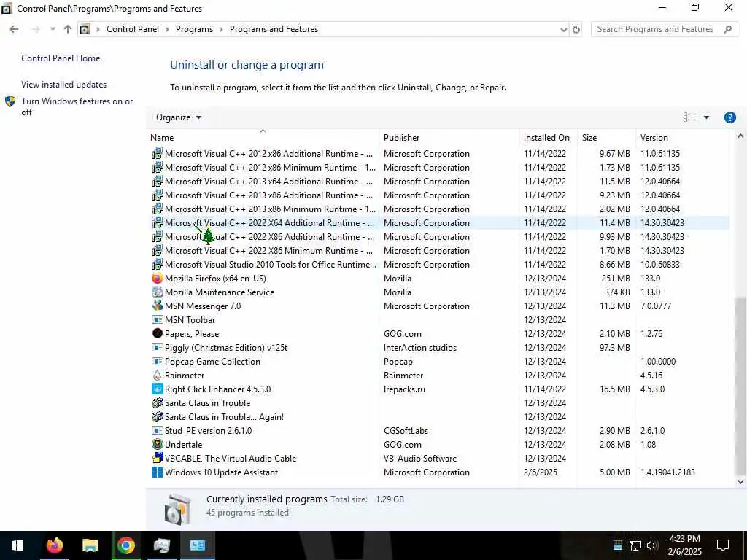Click the Piggly (Christmas Edition) icon
Screen dimensions: 747x560
tap(157, 348)
